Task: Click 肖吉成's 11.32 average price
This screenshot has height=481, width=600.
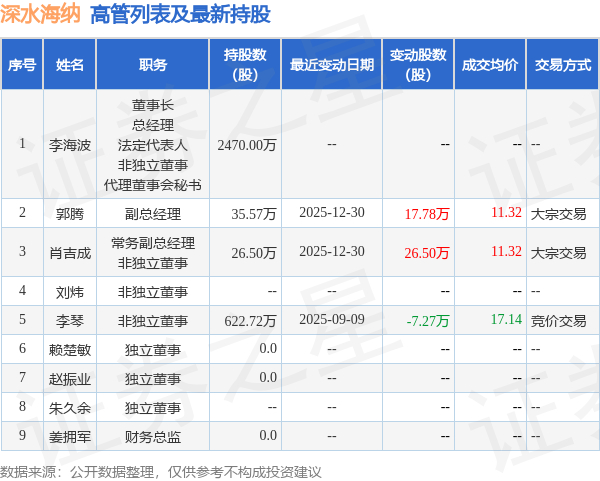Action: pyautogui.click(x=506, y=251)
